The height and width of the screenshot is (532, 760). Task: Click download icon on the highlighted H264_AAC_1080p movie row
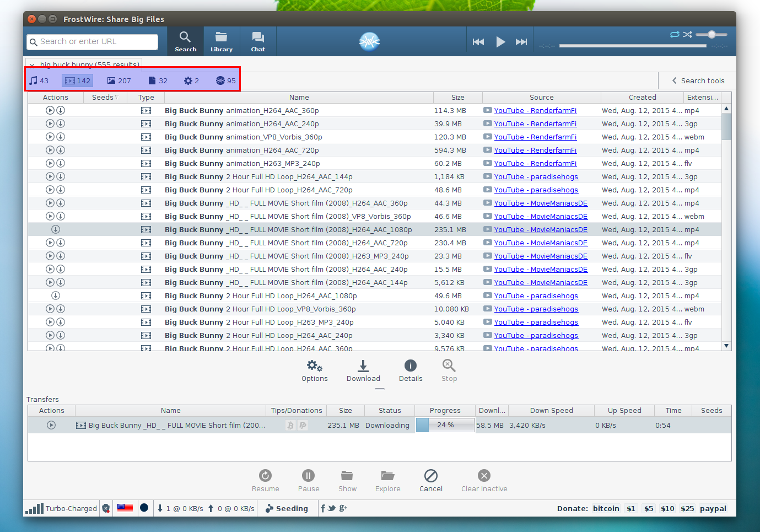click(x=56, y=229)
